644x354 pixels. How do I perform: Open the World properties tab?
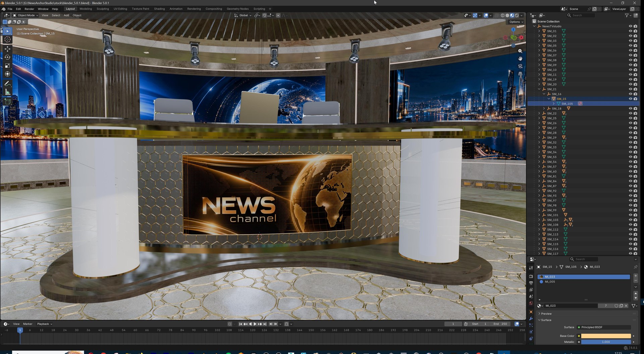click(x=531, y=303)
